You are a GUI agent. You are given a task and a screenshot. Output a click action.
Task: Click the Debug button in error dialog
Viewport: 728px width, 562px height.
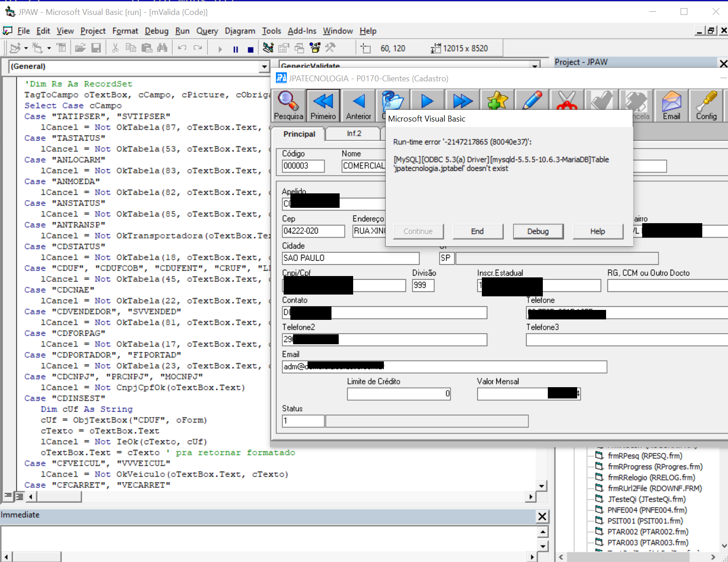[x=538, y=231]
